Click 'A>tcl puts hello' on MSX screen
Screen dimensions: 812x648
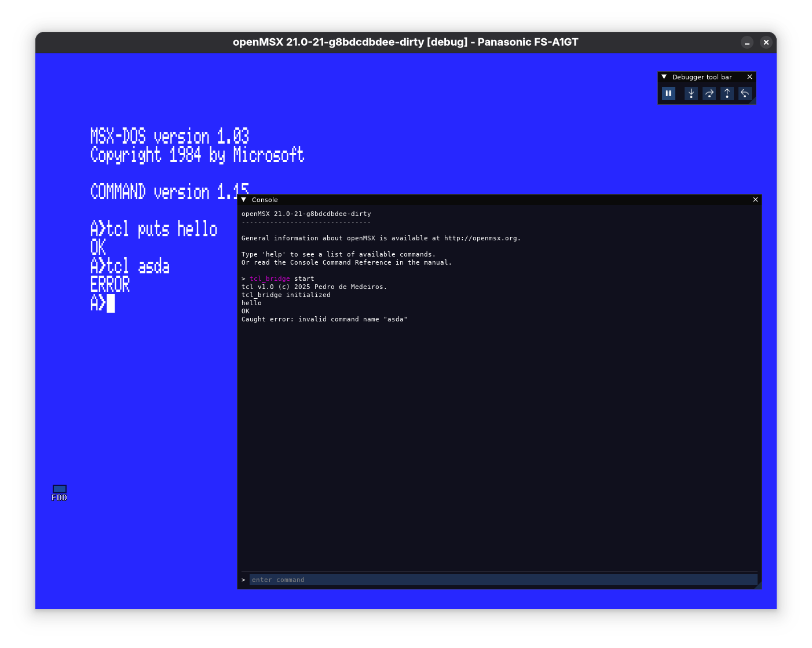(154, 229)
